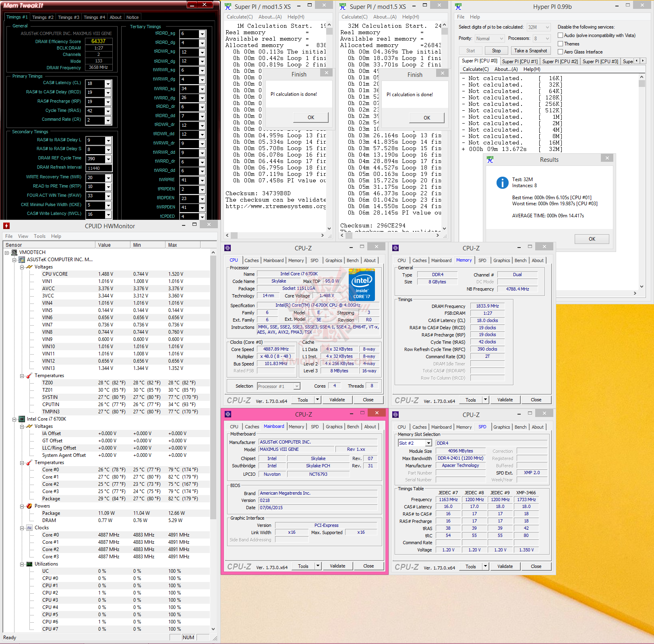Click the CPU-Z icon of the SPD window
The image size is (654, 644).
click(395, 415)
